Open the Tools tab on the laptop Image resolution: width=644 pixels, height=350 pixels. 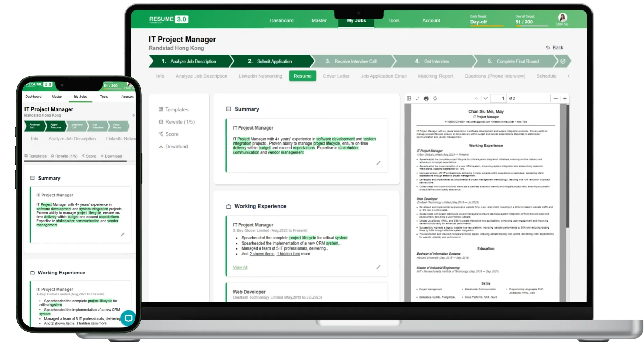coord(394,21)
